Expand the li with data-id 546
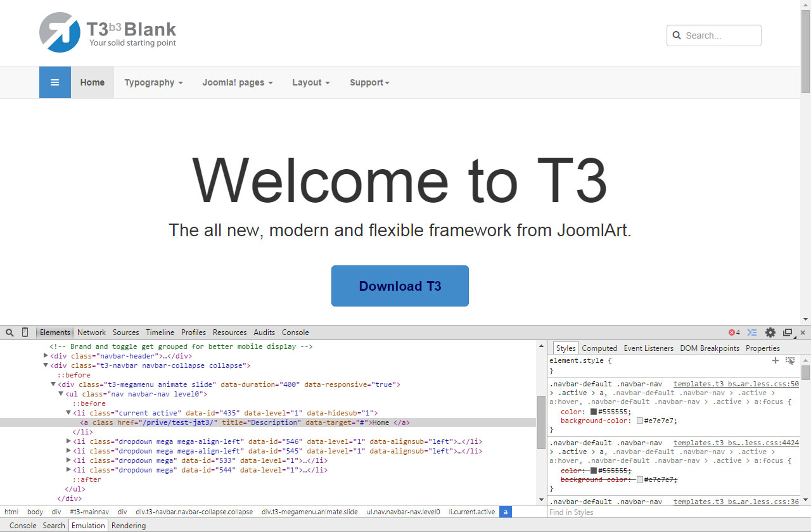The width and height of the screenshot is (811, 532). [x=68, y=441]
